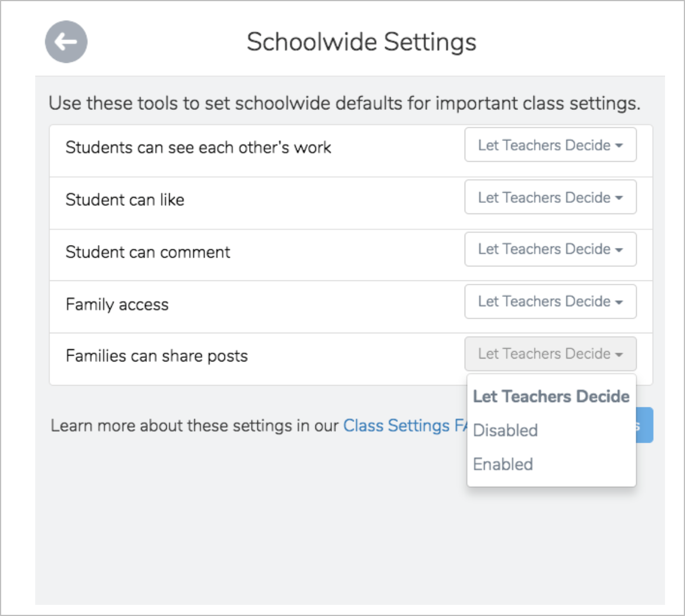685x616 pixels.
Task: Click the Family access label
Action: [x=117, y=304]
